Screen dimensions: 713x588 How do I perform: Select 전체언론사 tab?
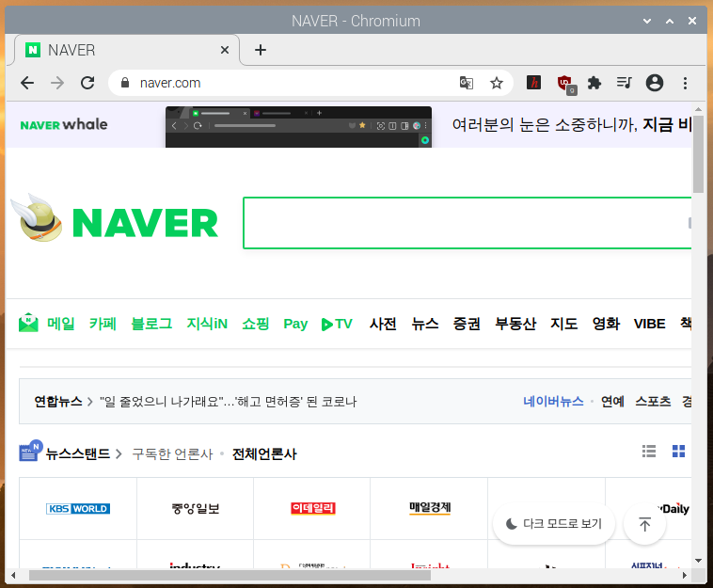(264, 453)
